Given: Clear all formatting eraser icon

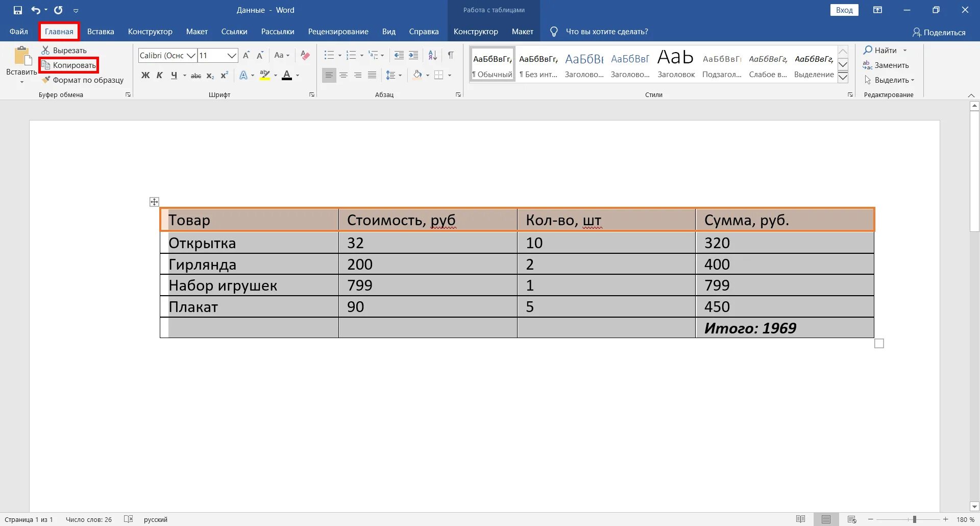Looking at the screenshot, I should pos(305,55).
